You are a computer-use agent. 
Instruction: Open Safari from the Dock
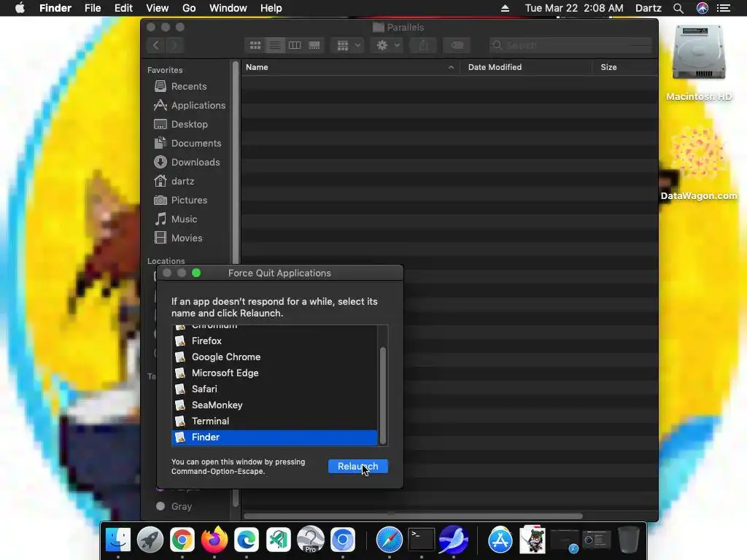[x=390, y=540]
